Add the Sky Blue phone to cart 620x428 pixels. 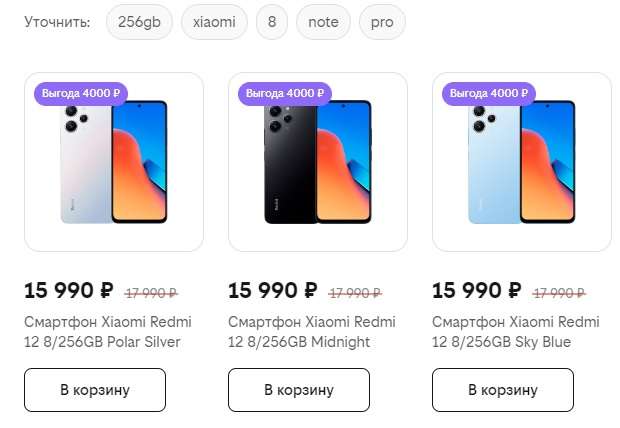coord(503,390)
